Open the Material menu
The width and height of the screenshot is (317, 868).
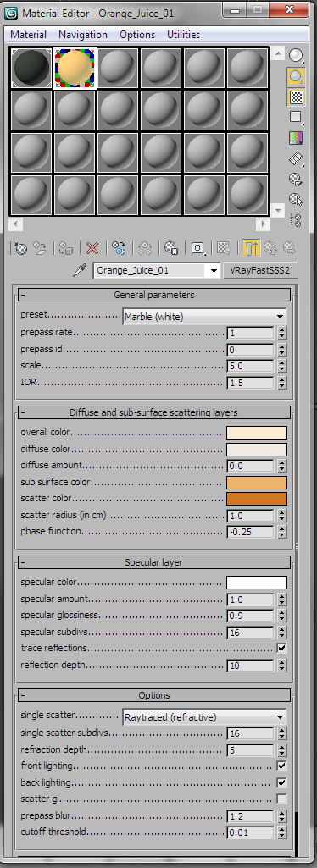(28, 35)
